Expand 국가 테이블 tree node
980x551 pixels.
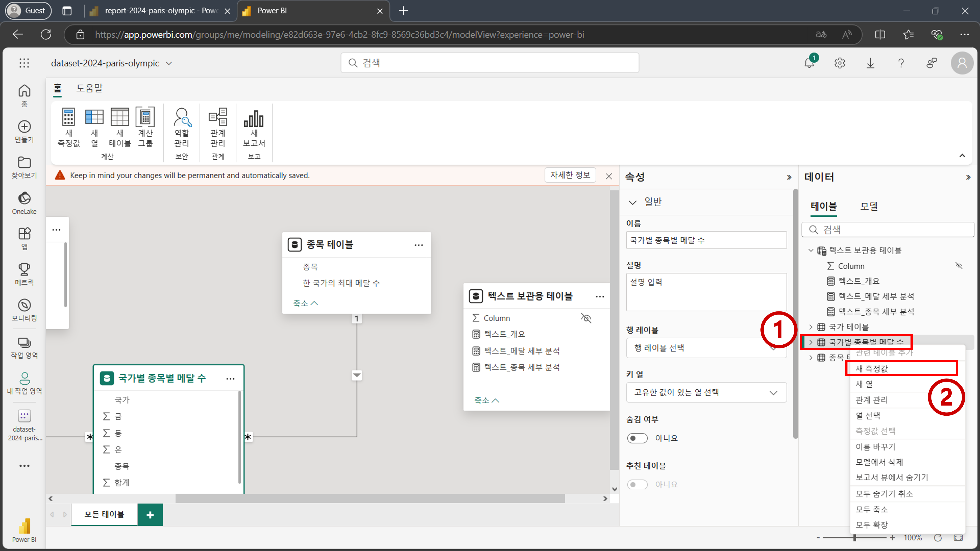pos(811,327)
